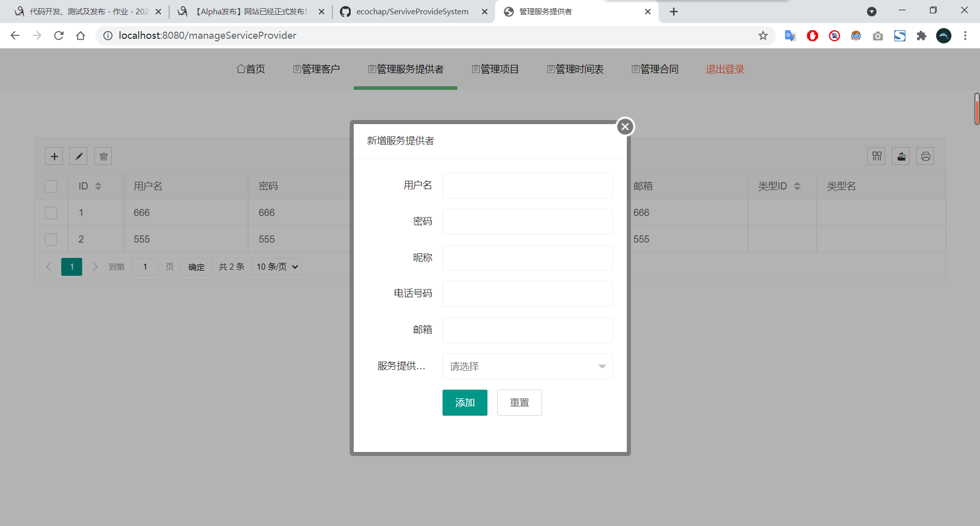Expand the 服务提供 type 请选择 dropdown
The width and height of the screenshot is (980, 526).
(527, 366)
